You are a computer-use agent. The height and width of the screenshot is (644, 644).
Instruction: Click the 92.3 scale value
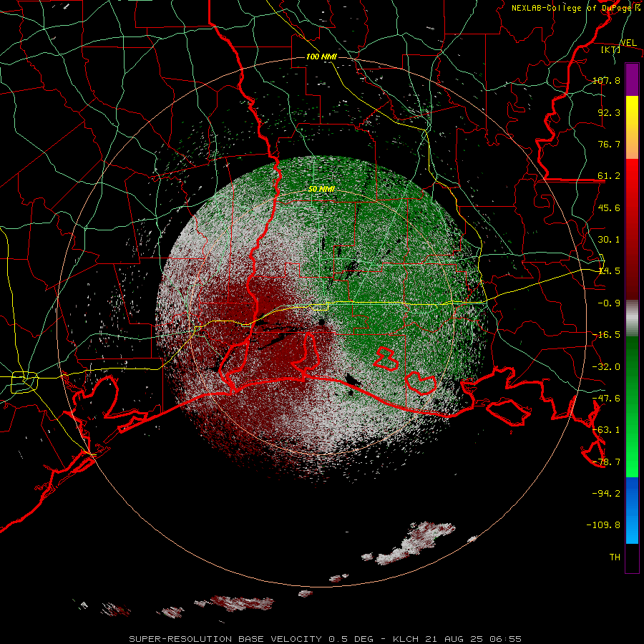(609, 112)
